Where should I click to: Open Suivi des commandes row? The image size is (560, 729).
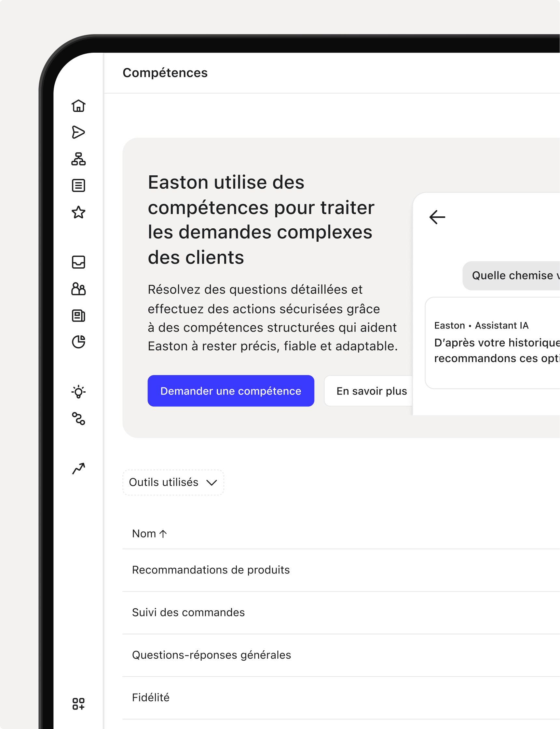click(x=341, y=613)
